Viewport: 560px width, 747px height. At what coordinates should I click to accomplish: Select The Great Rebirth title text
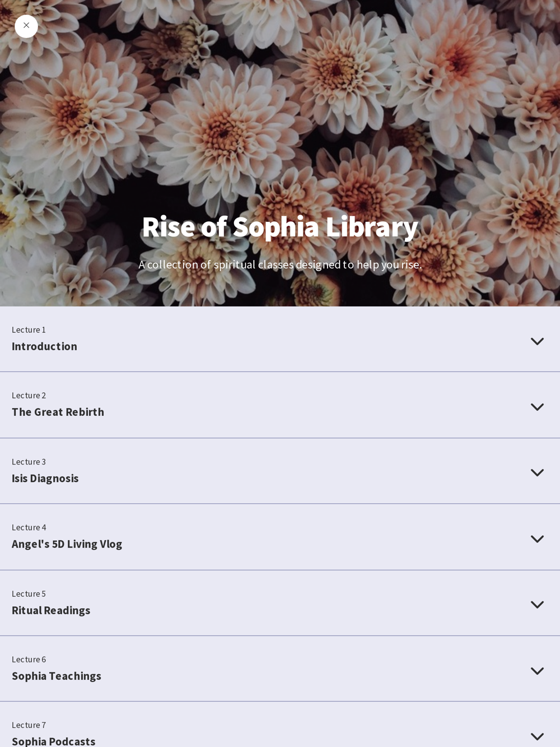click(58, 412)
